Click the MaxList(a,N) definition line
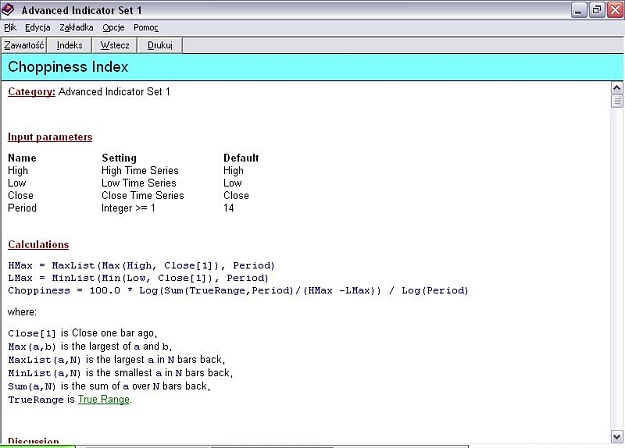This screenshot has height=448, width=625. (116, 360)
